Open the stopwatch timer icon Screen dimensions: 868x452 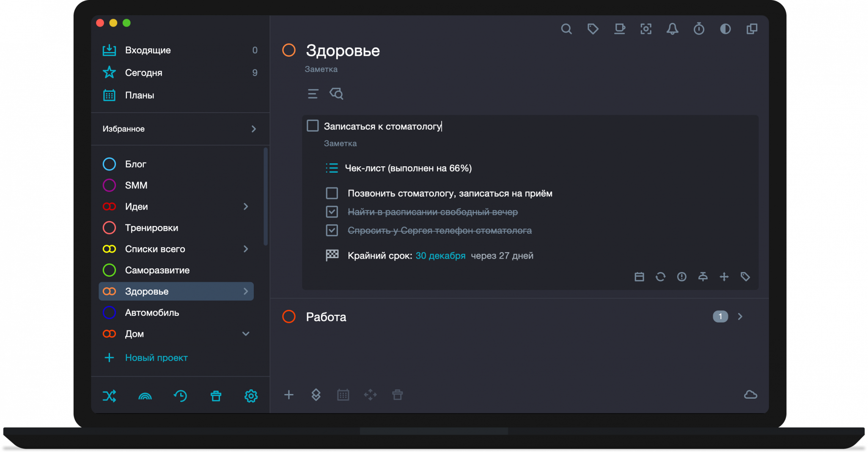pos(699,29)
